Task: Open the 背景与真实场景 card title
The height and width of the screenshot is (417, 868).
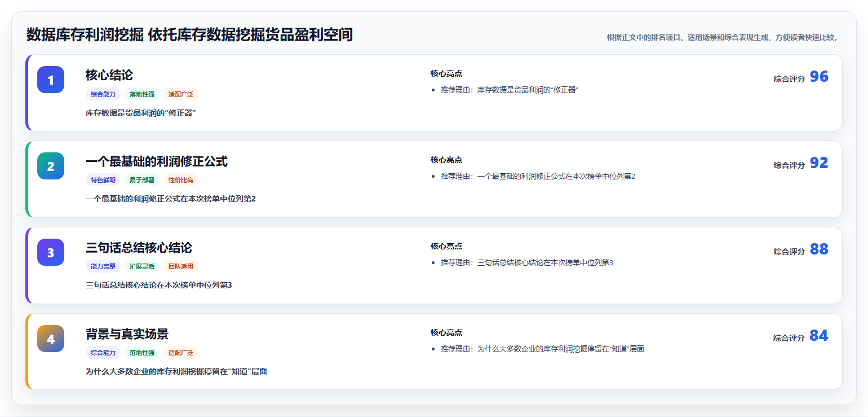Action: tap(127, 334)
